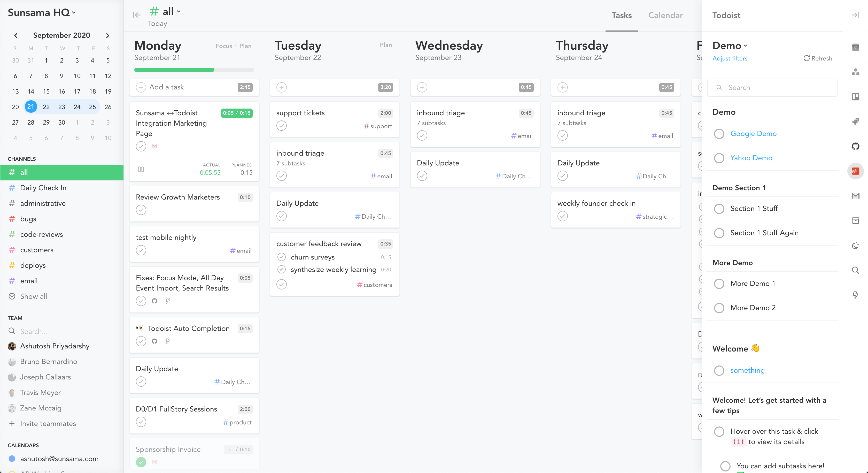Open the GitHub integration panel icon

tap(855, 146)
